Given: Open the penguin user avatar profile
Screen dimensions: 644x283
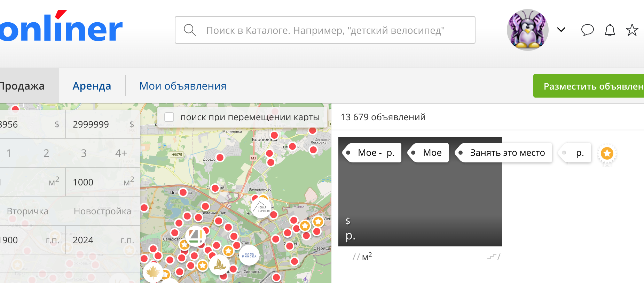Looking at the screenshot, I should [527, 30].
